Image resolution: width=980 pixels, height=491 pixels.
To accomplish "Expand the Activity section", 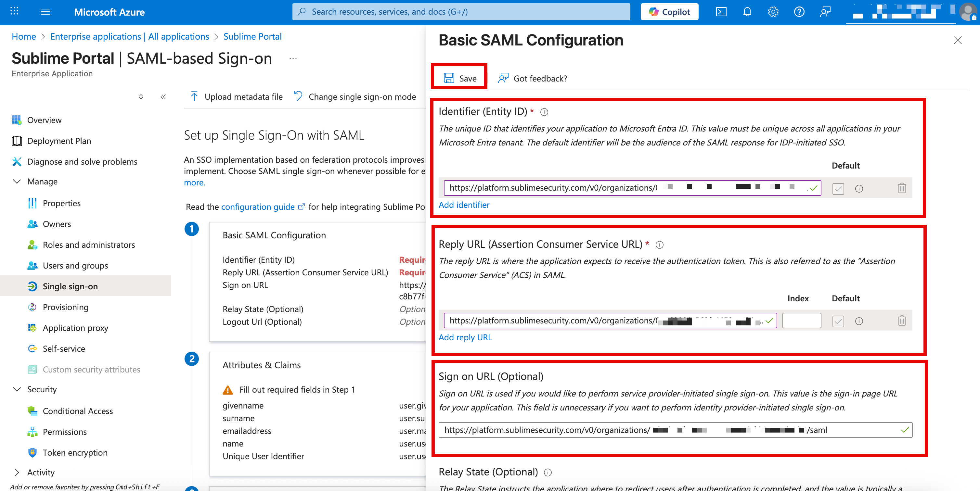I will (x=17, y=472).
